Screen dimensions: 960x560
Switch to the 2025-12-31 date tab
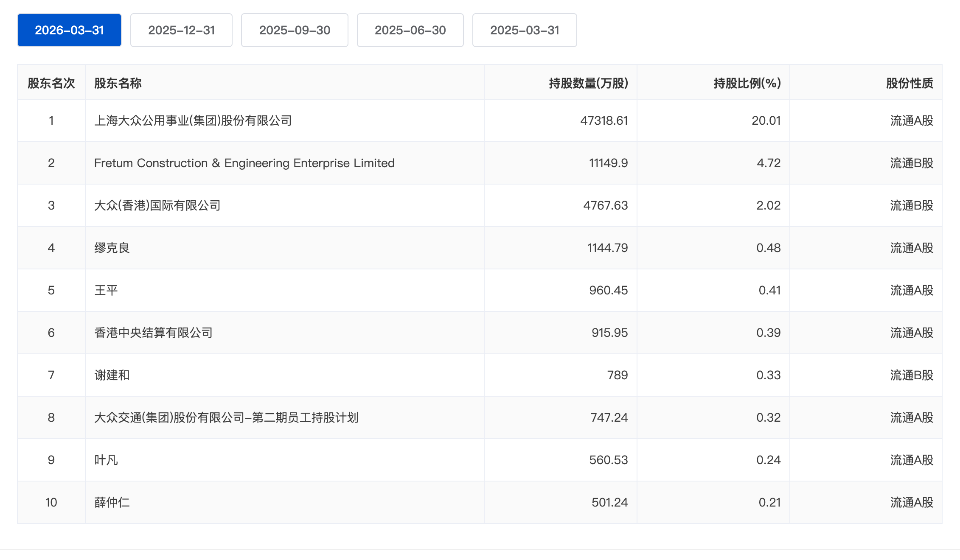pyautogui.click(x=181, y=30)
